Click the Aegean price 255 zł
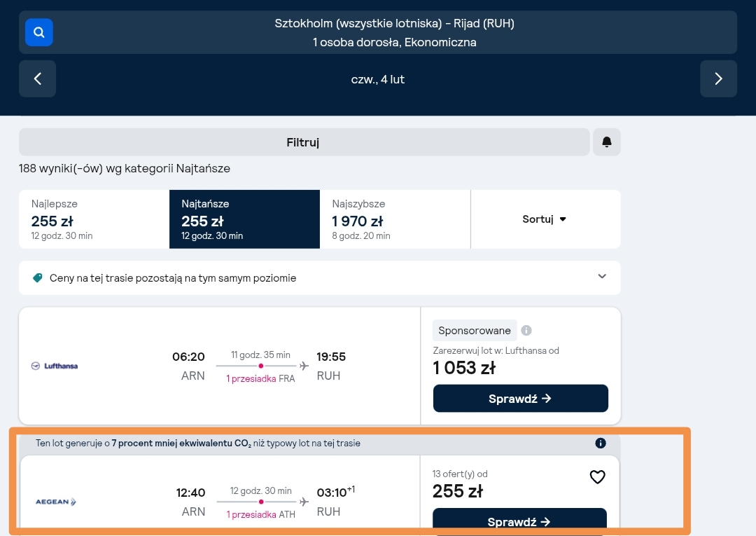Viewport: 756px width, 536px height. pos(458,491)
